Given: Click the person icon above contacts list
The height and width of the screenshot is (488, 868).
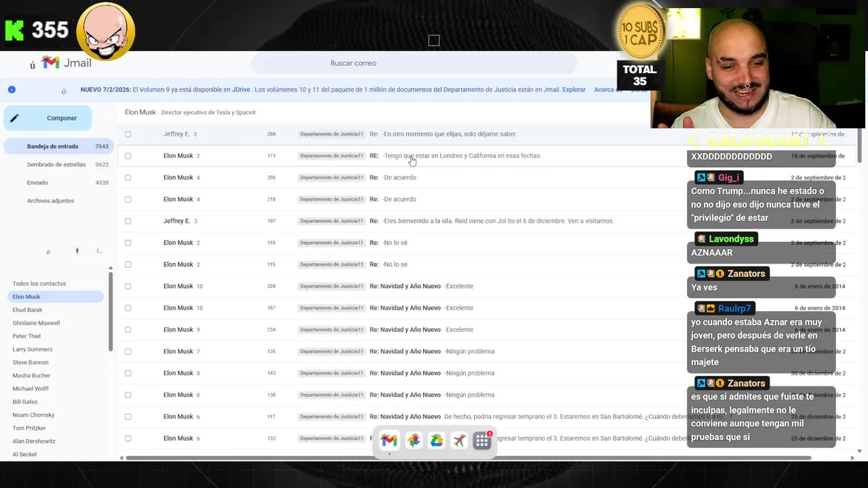Looking at the screenshot, I should tap(77, 251).
